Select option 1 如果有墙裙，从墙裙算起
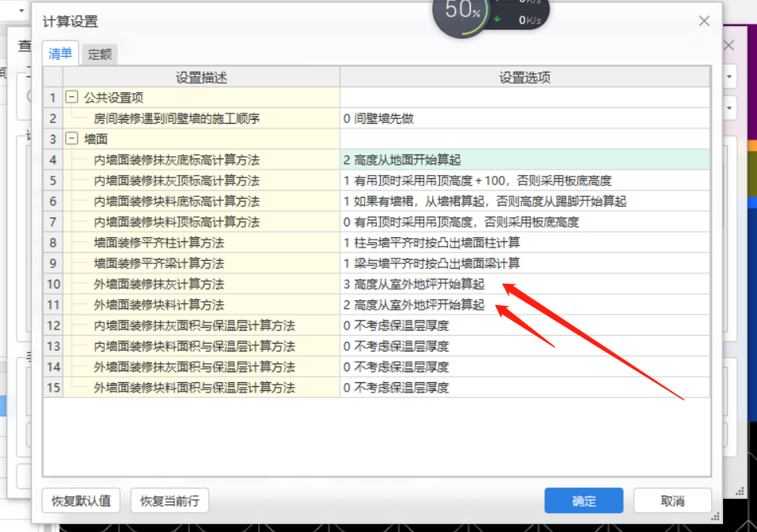Screen dimensions: 757x532 [x=525, y=201]
